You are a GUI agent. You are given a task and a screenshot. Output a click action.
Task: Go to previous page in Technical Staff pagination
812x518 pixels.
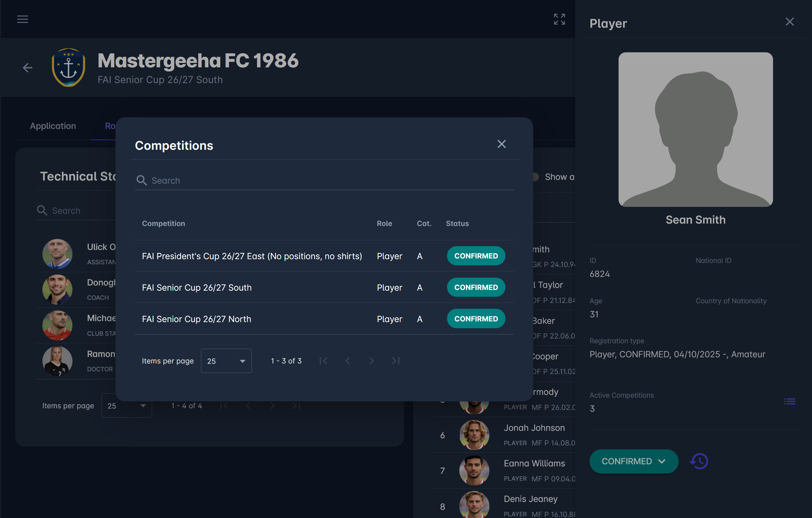[248, 406]
